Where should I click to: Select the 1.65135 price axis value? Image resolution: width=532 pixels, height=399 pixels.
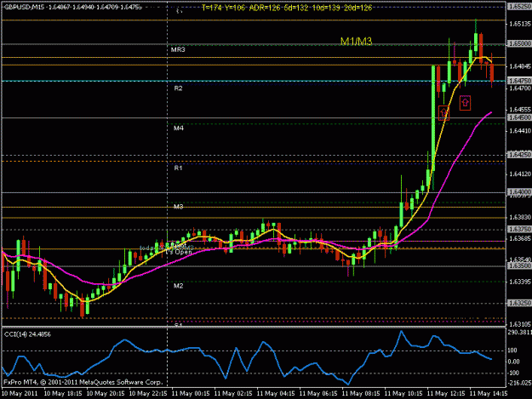pyautogui.click(x=519, y=24)
